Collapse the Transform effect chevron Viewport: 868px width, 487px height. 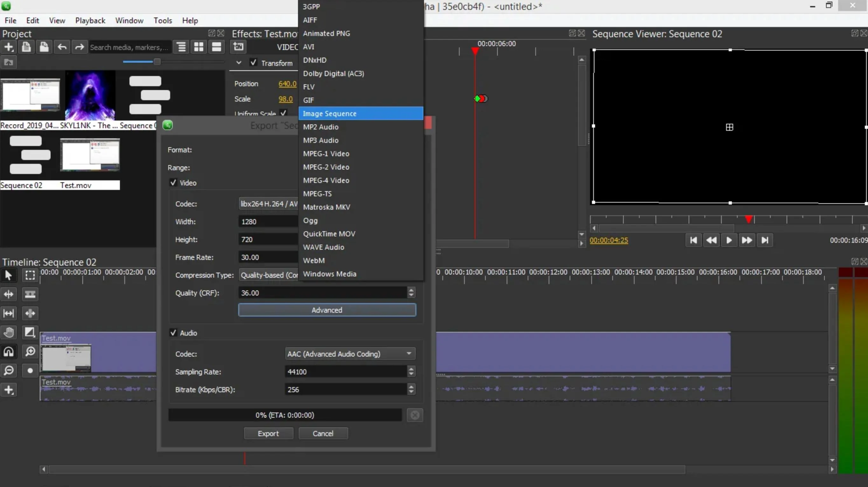[x=239, y=63]
